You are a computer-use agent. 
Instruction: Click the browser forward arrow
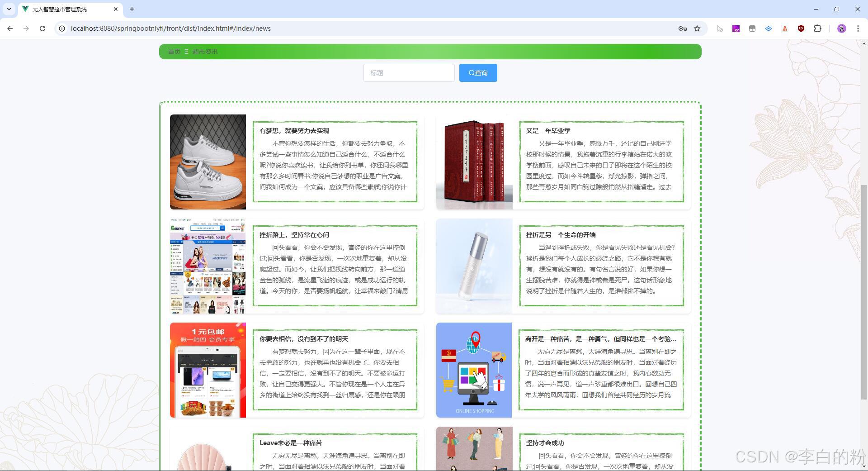click(x=26, y=29)
